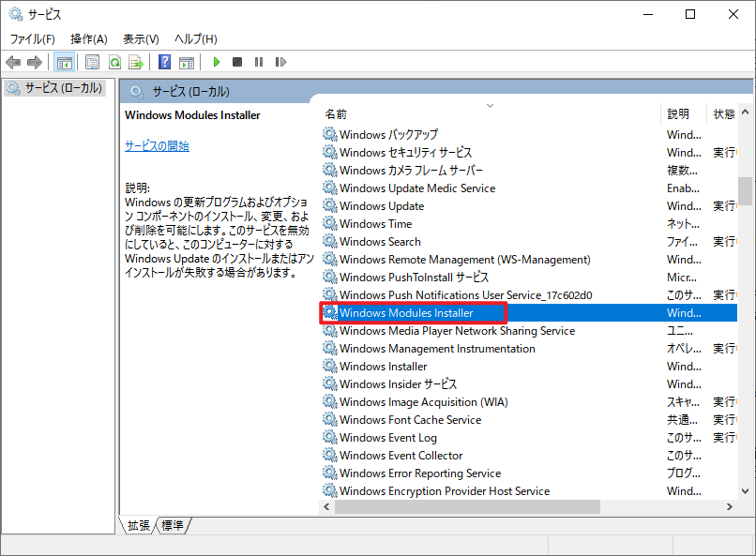756x556 pixels.
Task: Click the horizontal scrollbar left arrow
Action: pyautogui.click(x=326, y=506)
